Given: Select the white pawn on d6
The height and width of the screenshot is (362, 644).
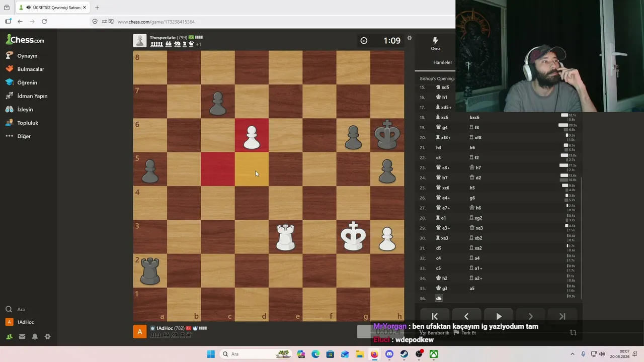Looking at the screenshot, I should point(252,136).
